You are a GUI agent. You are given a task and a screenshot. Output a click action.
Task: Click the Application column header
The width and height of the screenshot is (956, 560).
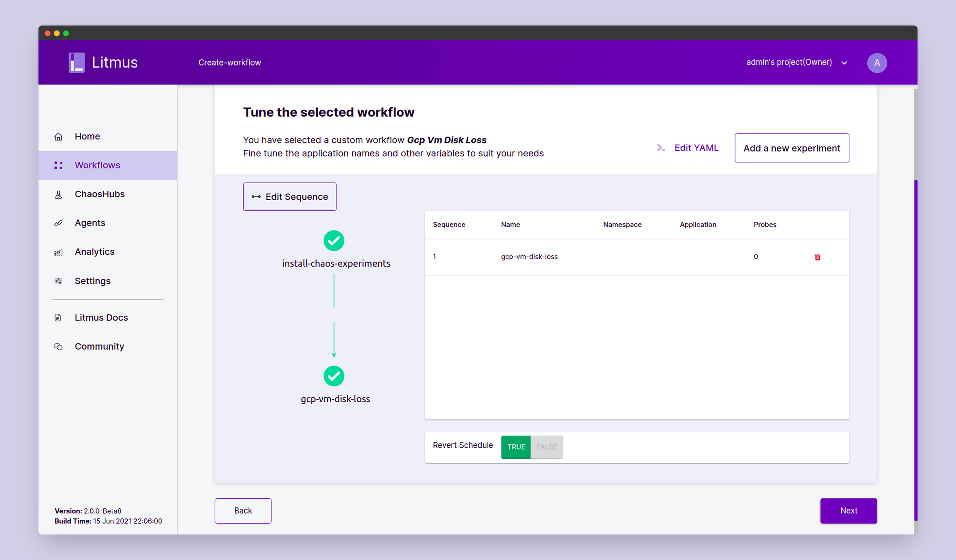pyautogui.click(x=698, y=225)
